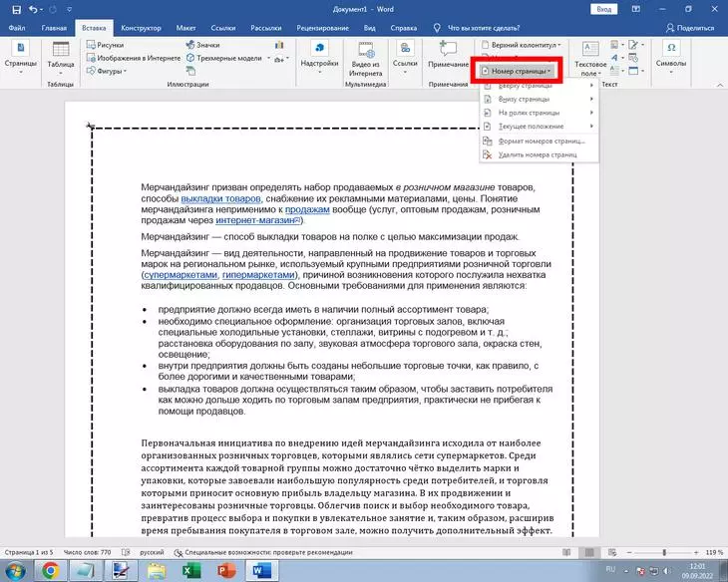Click the zoom-in plus button

tap(696, 552)
